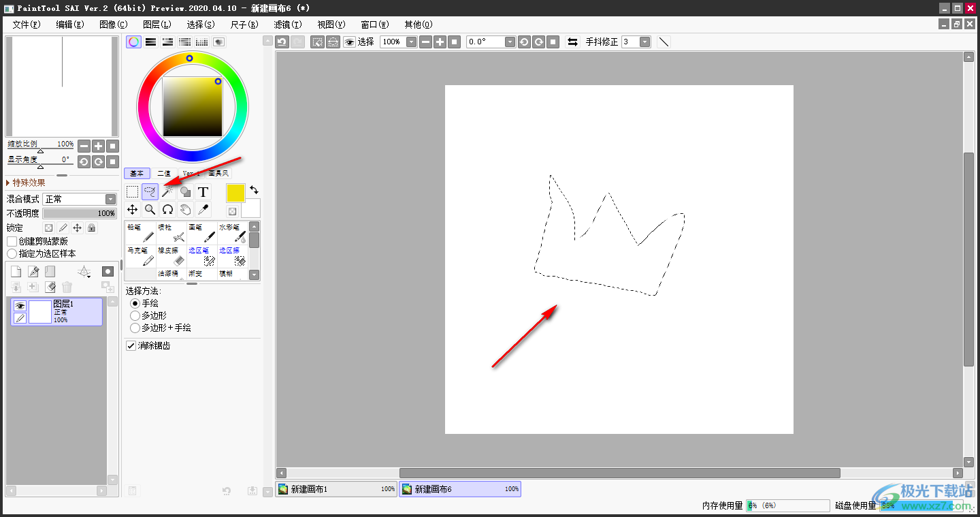The image size is (980, 517).
Task: Choose the 铅笔 pencil brush
Action: tap(141, 233)
